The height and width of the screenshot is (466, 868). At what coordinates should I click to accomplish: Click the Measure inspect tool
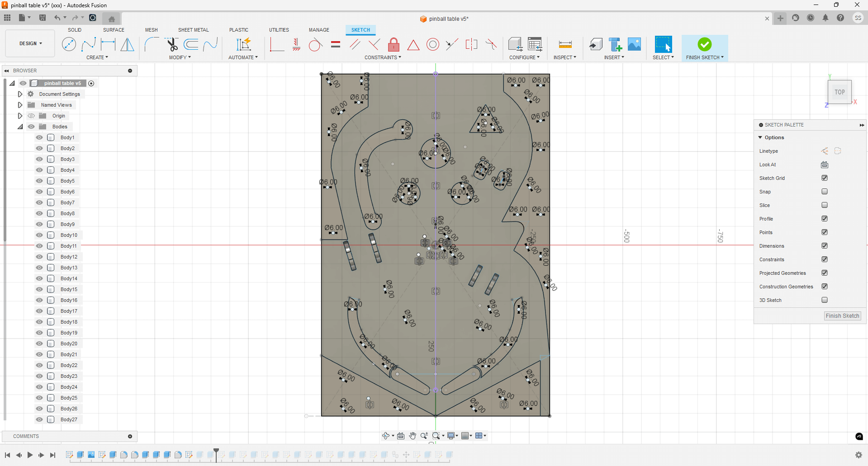[x=565, y=44]
